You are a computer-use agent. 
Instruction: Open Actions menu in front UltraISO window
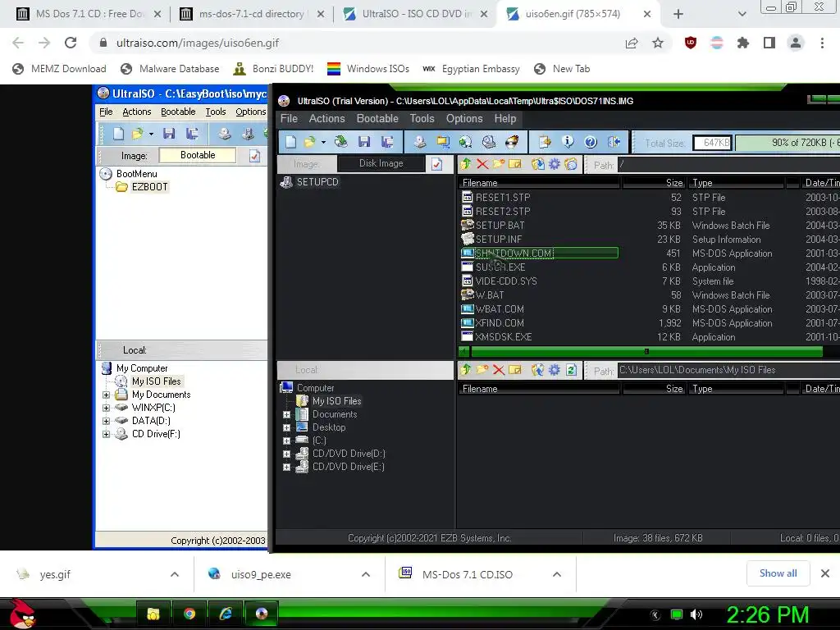coord(326,118)
